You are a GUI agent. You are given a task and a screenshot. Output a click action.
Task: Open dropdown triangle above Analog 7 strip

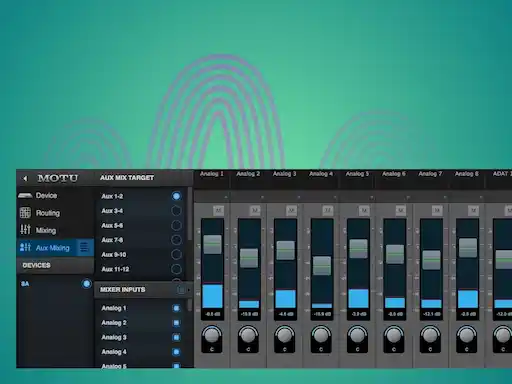point(444,197)
